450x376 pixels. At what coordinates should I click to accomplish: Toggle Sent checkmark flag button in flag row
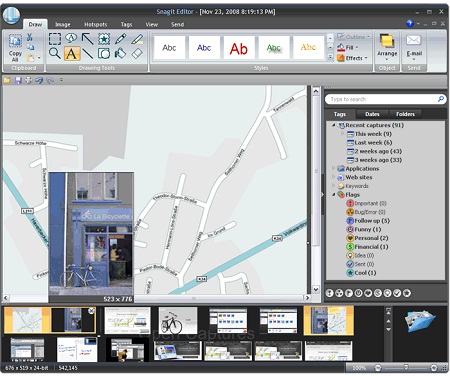coord(397,293)
